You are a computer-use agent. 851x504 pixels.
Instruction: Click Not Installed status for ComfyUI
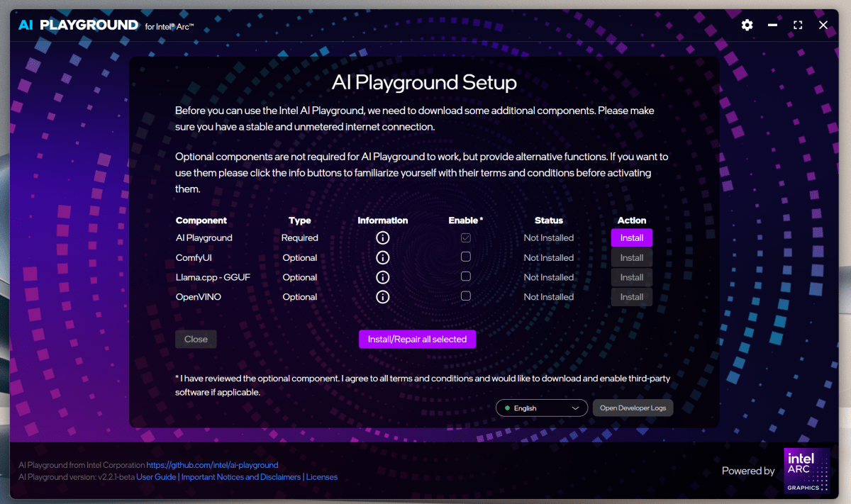(549, 257)
